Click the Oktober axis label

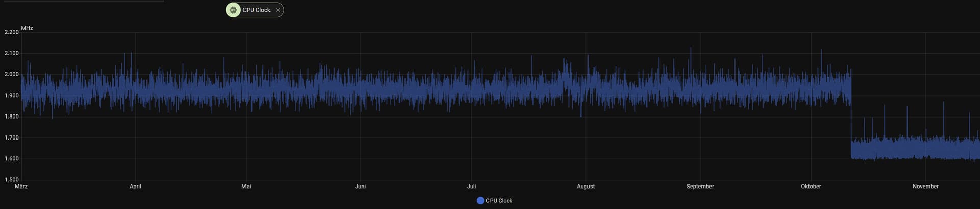pos(811,187)
